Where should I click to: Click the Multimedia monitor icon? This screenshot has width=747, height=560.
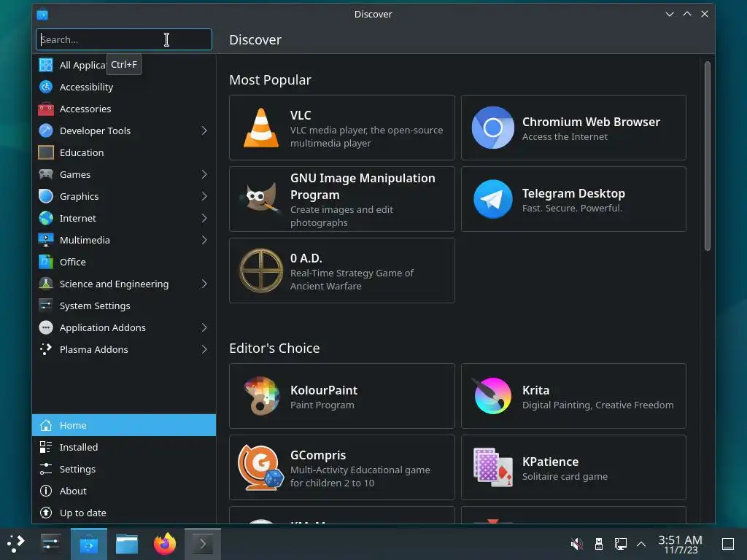pyautogui.click(x=46, y=240)
